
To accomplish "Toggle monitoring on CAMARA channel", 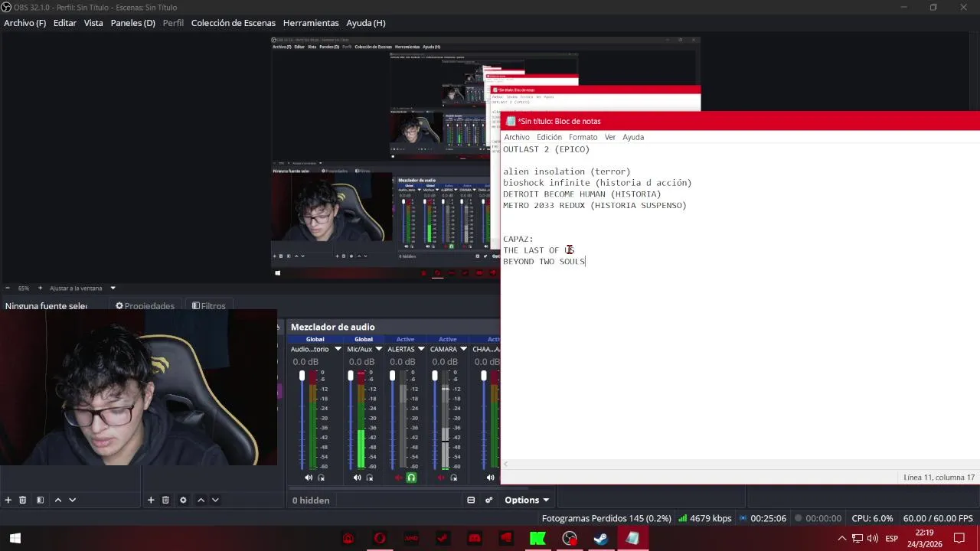I will coord(454,478).
